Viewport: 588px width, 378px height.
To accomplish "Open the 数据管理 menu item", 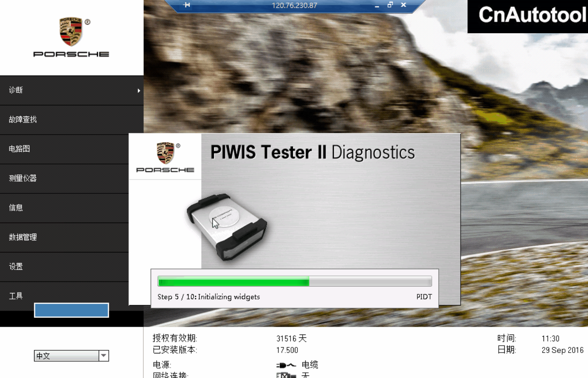I will (x=64, y=237).
